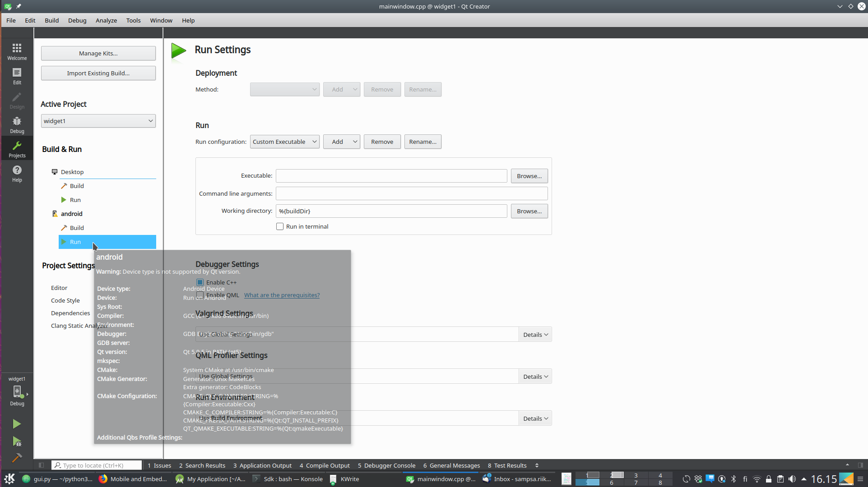Viewport: 868px width, 487px height.
Task: Click the Working directory field
Action: (x=391, y=211)
